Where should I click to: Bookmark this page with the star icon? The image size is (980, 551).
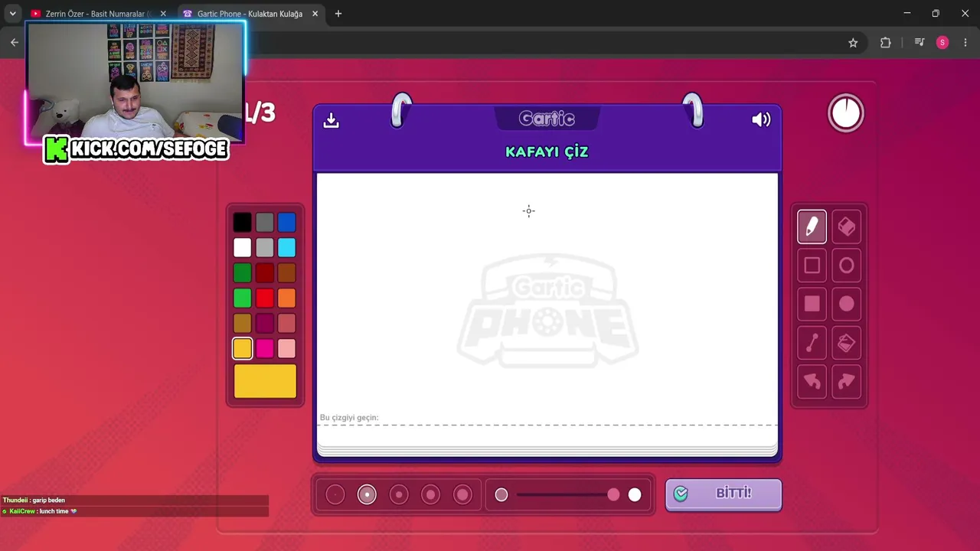click(853, 43)
